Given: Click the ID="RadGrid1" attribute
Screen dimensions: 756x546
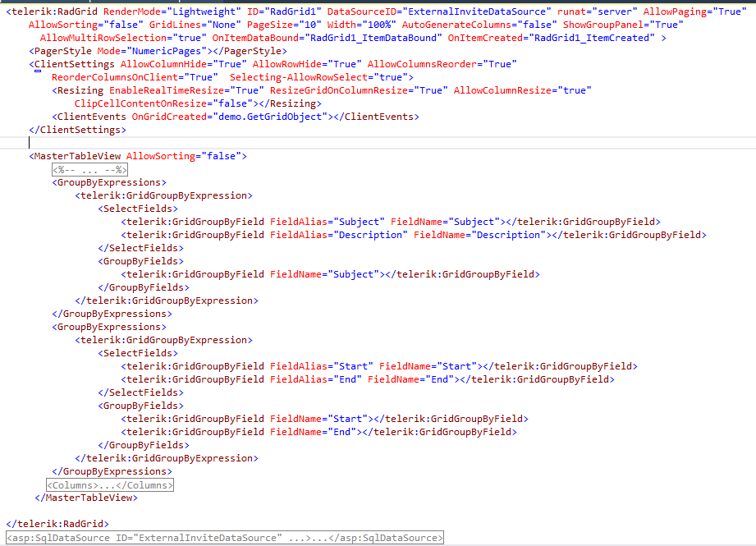Looking at the screenshot, I should pyautogui.click(x=284, y=11).
